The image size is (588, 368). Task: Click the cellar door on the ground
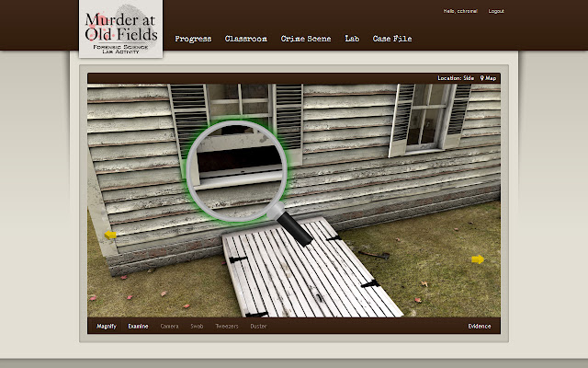pos(311,269)
